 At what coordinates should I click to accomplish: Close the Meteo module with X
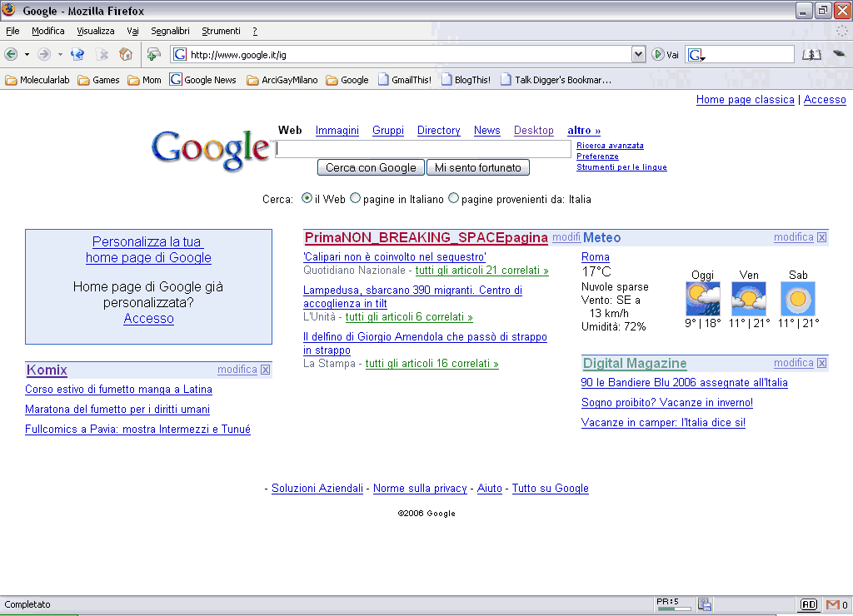822,237
